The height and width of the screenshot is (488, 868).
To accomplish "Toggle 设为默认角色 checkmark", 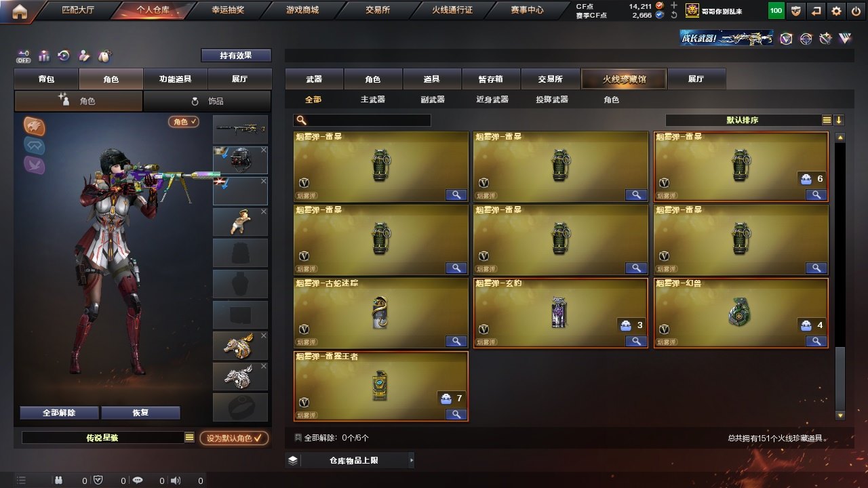I will pyautogui.click(x=234, y=438).
